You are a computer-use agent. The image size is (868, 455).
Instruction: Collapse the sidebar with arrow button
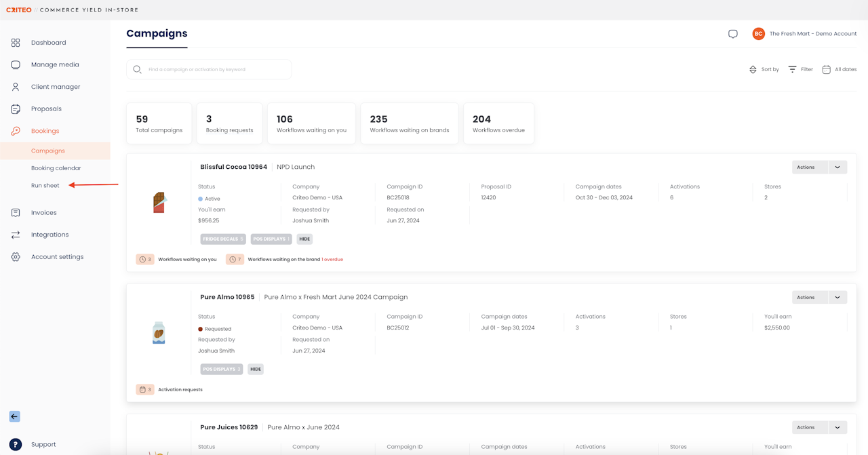click(15, 416)
